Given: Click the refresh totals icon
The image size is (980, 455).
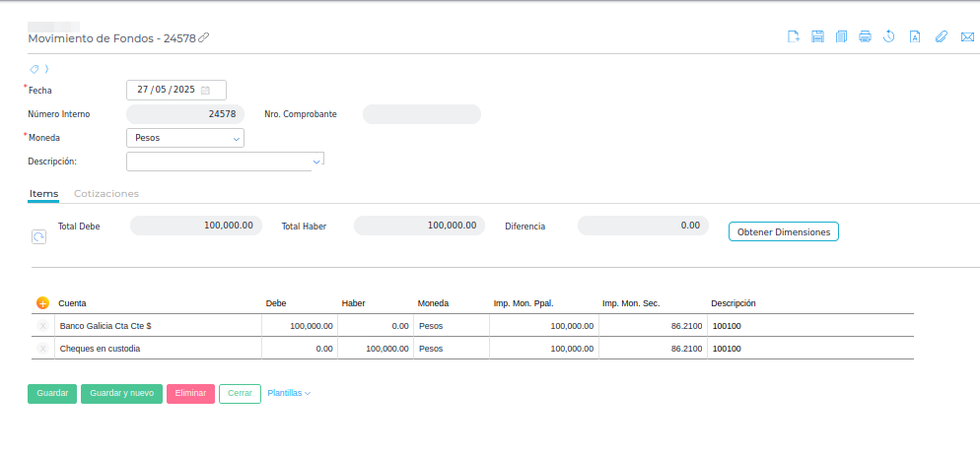Looking at the screenshot, I should pyautogui.click(x=38, y=237).
